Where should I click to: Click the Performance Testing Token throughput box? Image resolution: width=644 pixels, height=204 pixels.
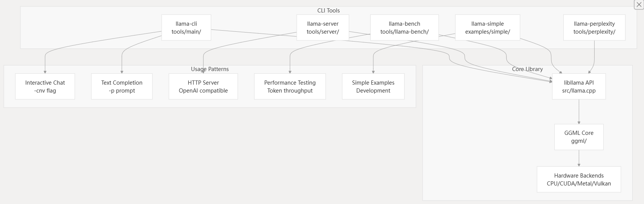click(x=290, y=87)
